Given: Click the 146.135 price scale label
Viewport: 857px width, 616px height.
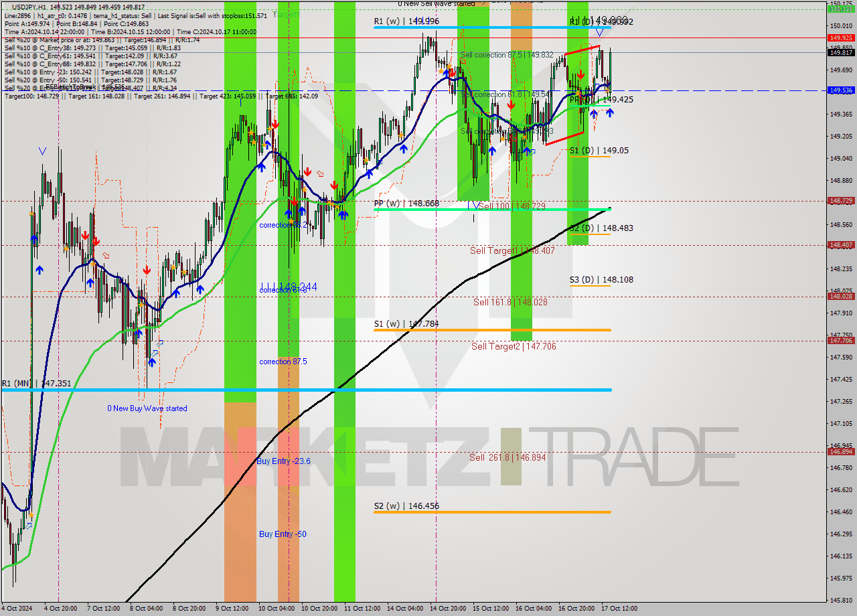Looking at the screenshot, I should (x=841, y=556).
